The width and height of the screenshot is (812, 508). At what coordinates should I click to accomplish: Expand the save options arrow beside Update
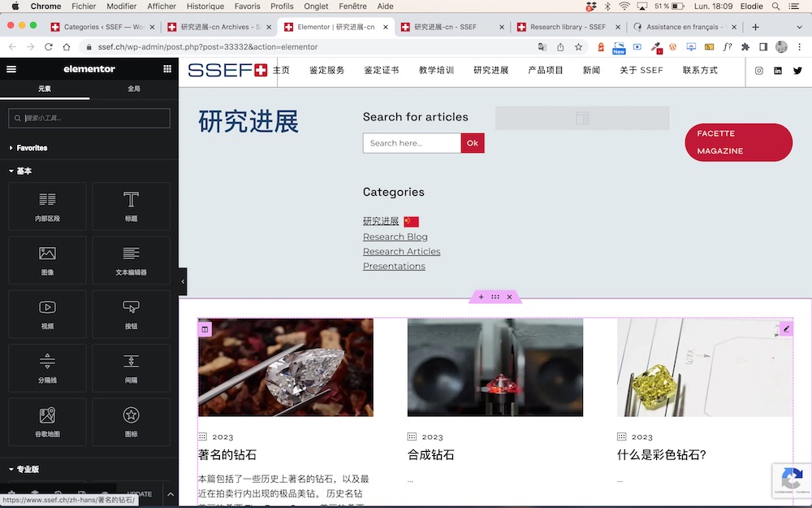171,494
